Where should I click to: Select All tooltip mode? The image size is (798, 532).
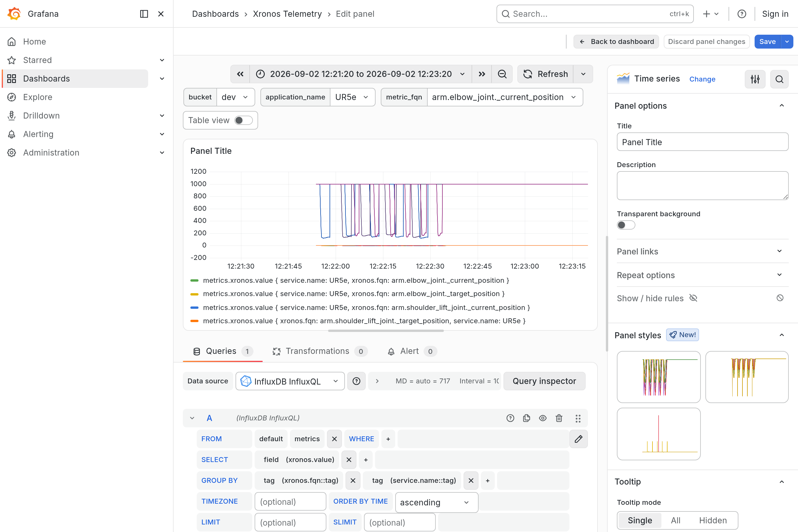tap(676, 520)
